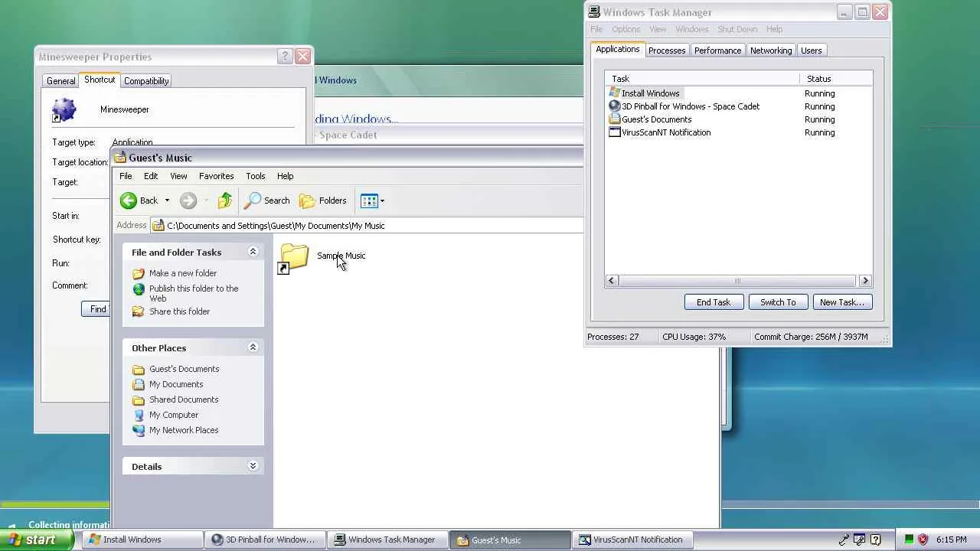Select the VirusScanNT Notification row in Task Manager list
The height and width of the screenshot is (551, 980).
click(x=739, y=132)
